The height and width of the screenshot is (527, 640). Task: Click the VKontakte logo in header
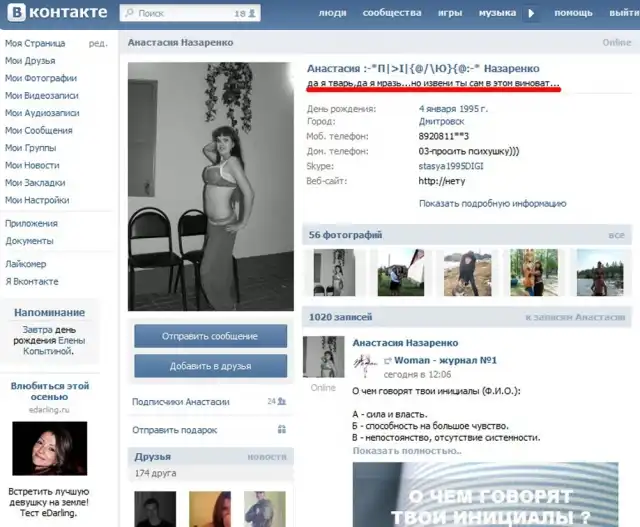coord(56,13)
